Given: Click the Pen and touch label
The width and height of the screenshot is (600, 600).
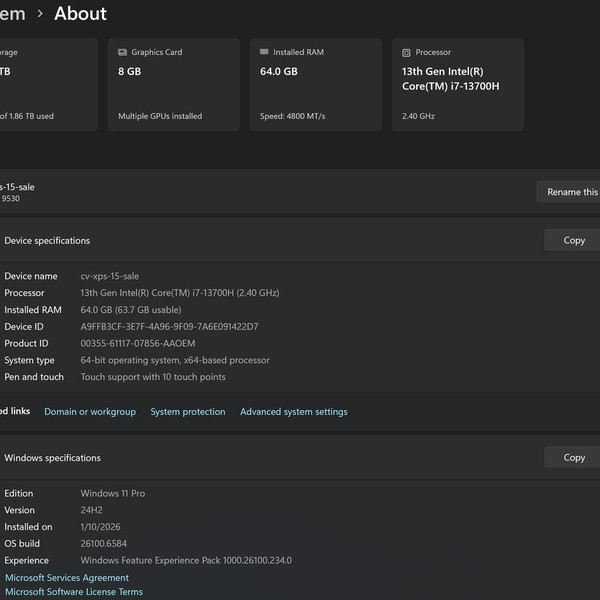Looking at the screenshot, I should click(x=34, y=377).
